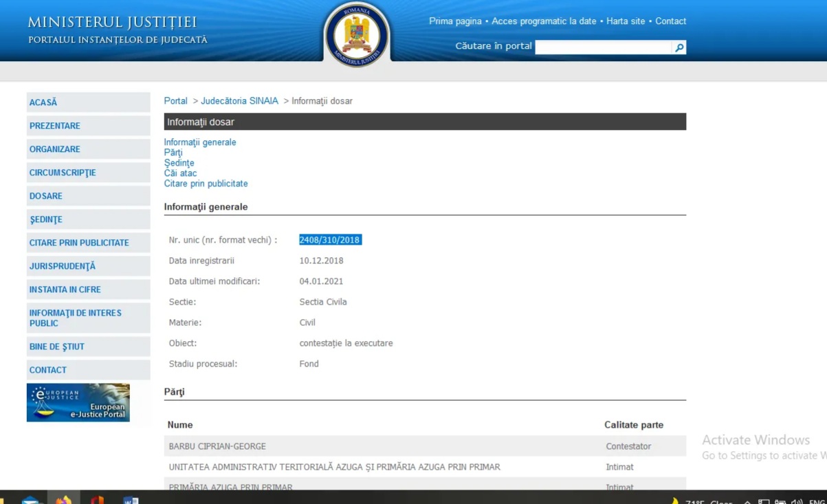
Task: Click the Office icon in the taskbar
Action: click(97, 499)
